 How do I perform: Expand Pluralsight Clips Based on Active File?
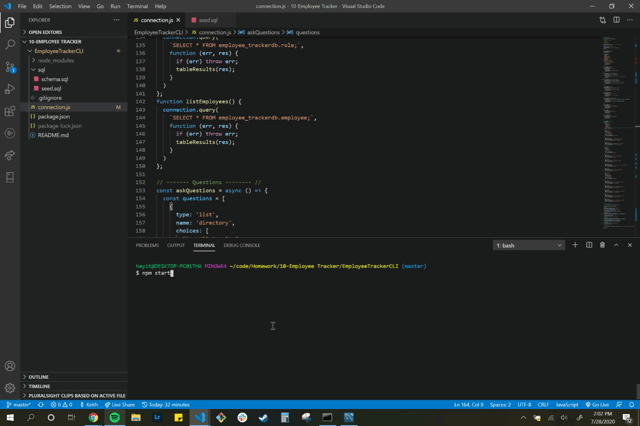click(x=74, y=396)
